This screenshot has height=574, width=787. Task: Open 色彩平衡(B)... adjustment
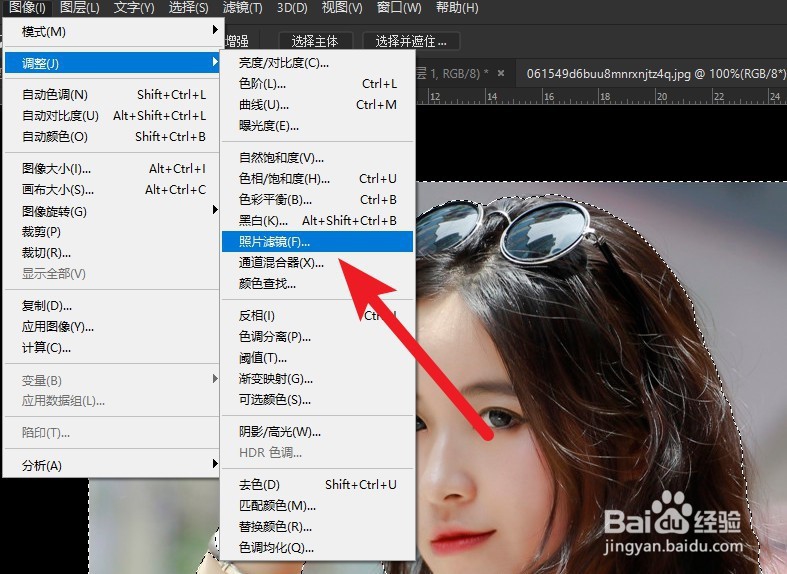[x=317, y=200]
